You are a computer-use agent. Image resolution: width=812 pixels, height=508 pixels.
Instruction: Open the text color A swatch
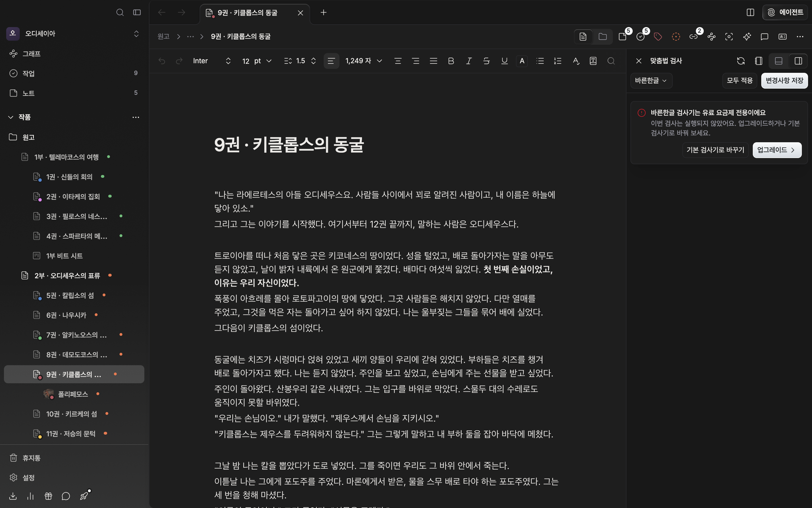click(x=522, y=61)
